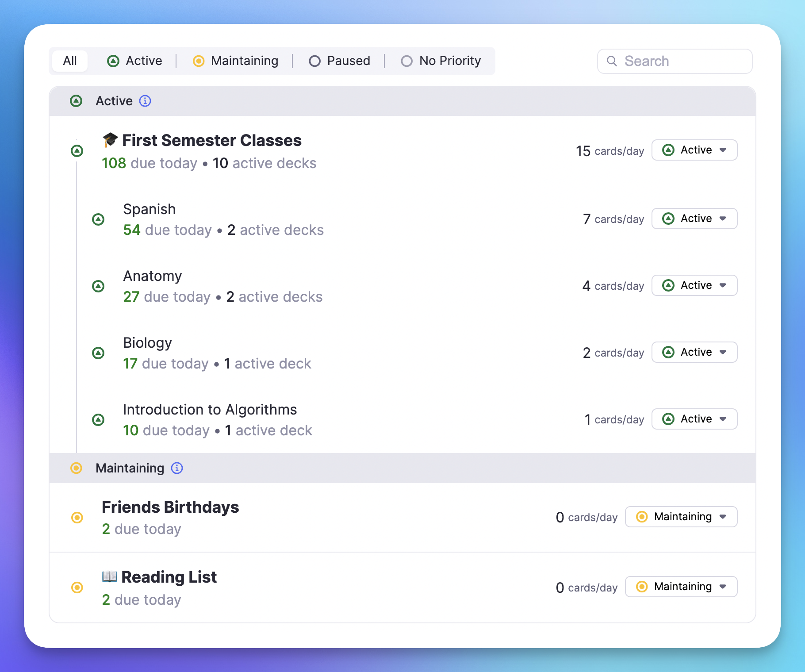Open the info tooltip beside the Maintaining header

tap(176, 468)
